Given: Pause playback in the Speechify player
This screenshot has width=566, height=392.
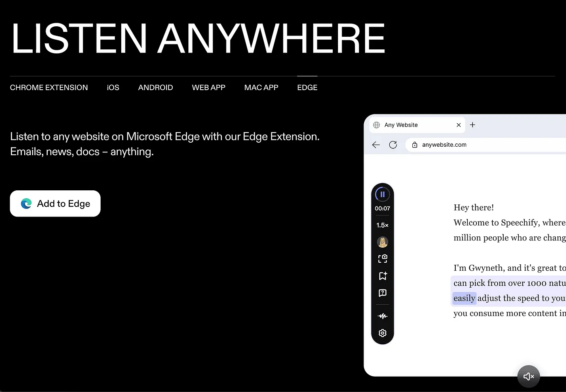Looking at the screenshot, I should 382,194.
